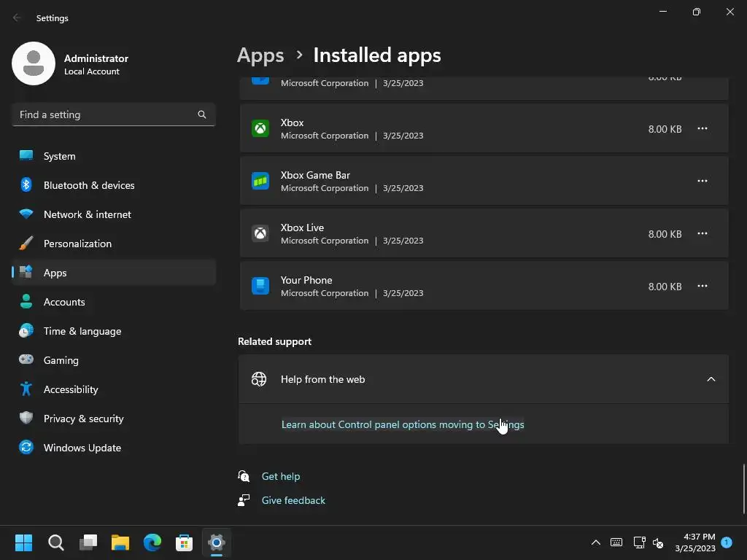Open more options for Xbox

click(x=702, y=129)
